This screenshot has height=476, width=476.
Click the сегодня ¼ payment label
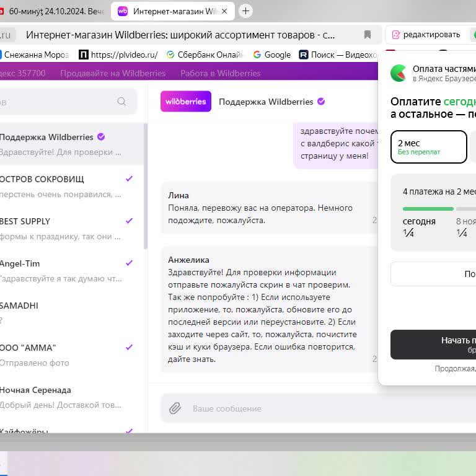[x=419, y=227]
